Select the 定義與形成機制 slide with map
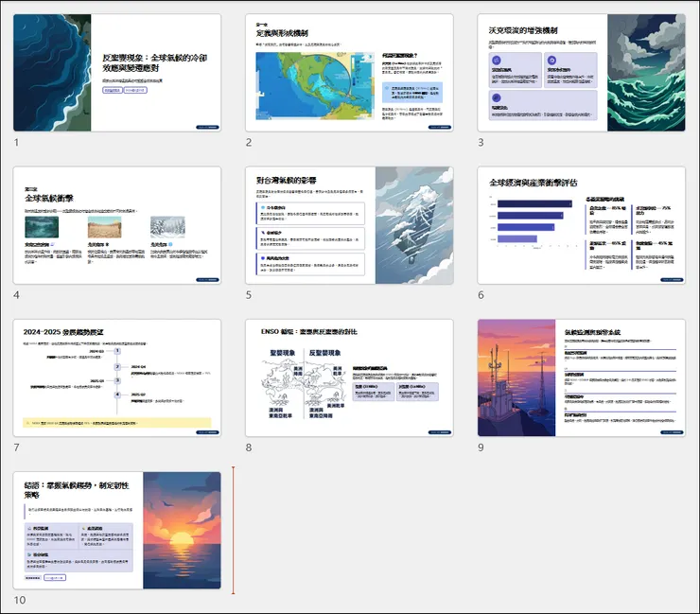This screenshot has width=700, height=614. click(x=349, y=72)
